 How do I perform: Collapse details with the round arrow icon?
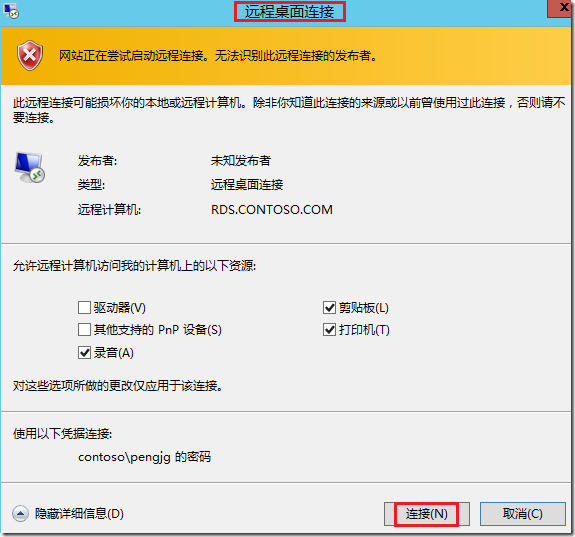20,514
